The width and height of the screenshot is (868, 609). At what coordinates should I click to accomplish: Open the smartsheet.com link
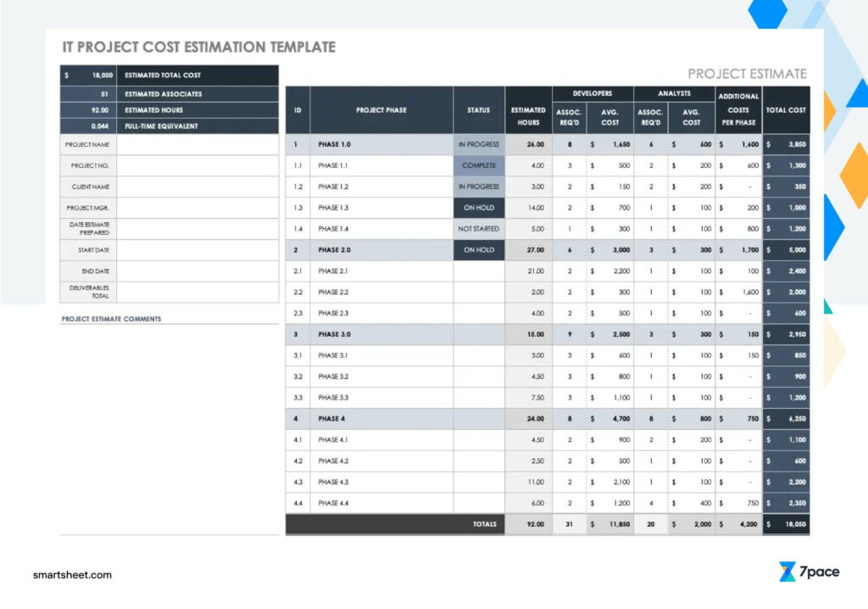coord(73,575)
